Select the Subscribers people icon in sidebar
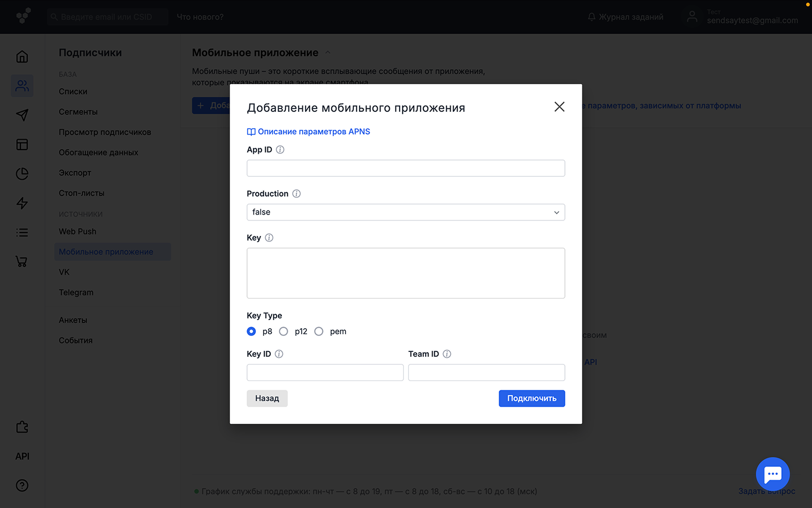The width and height of the screenshot is (812, 508). point(21,86)
